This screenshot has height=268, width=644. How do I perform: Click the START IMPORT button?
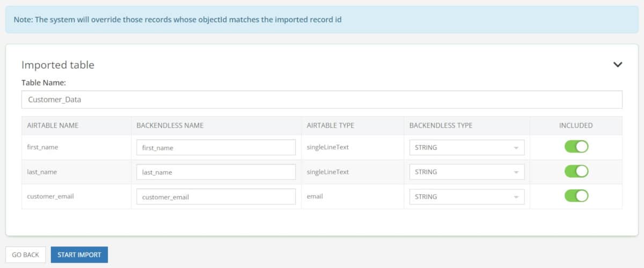coord(79,255)
